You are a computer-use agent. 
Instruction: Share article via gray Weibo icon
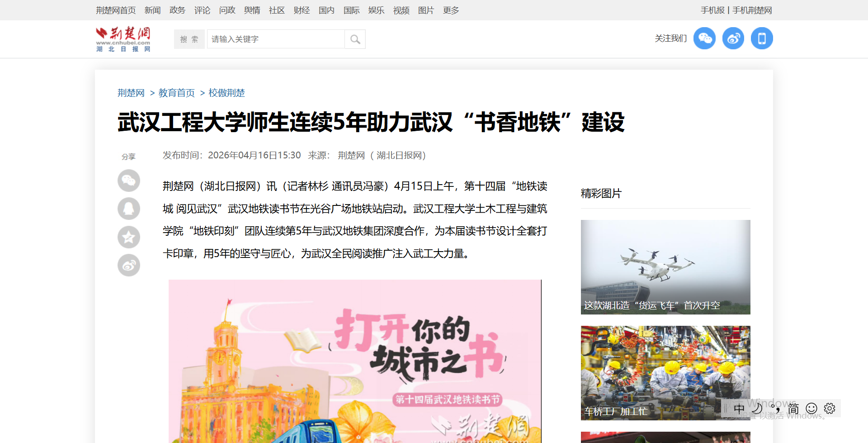[129, 265]
